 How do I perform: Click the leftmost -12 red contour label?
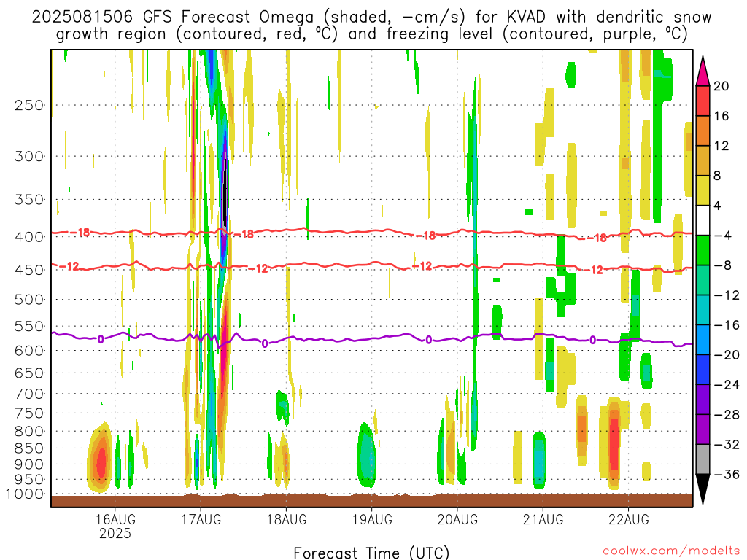(x=69, y=266)
